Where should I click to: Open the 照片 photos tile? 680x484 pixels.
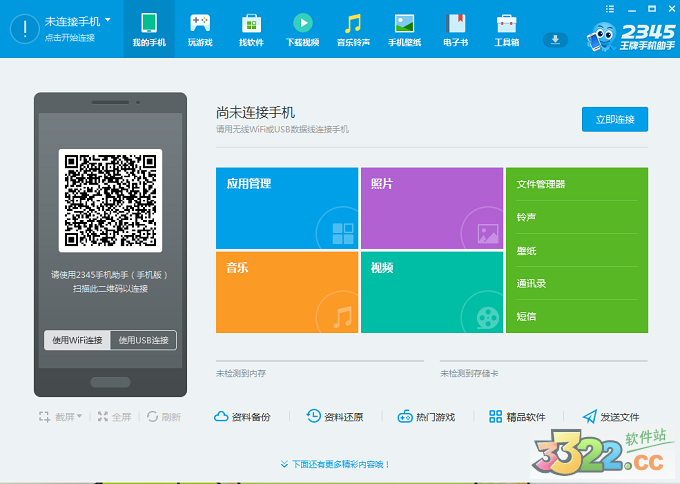[x=432, y=208]
